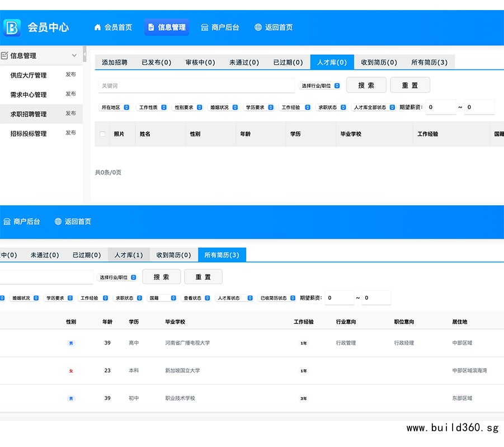
Task: Switch to the 添加招聘 tab
Action: 115,63
